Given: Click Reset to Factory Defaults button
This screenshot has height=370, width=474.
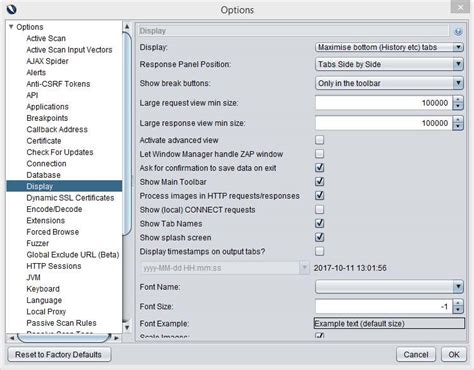Looking at the screenshot, I should point(58,355).
